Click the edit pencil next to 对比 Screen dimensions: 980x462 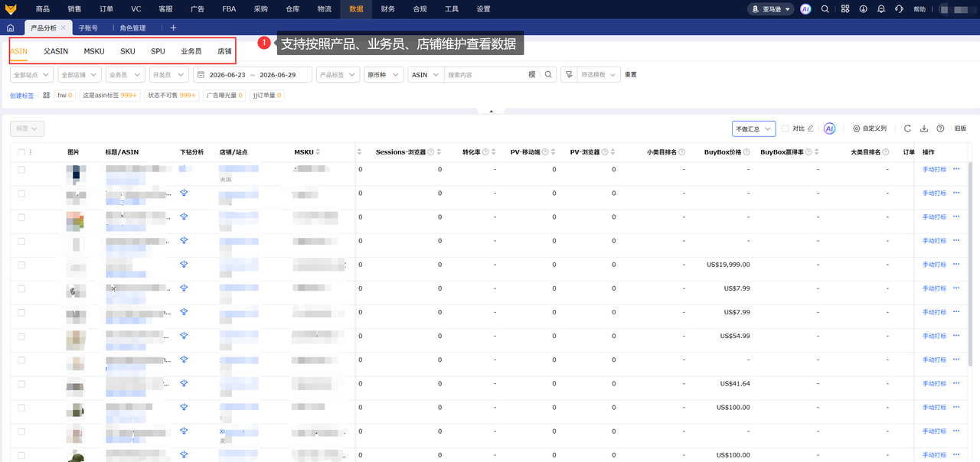click(x=811, y=128)
